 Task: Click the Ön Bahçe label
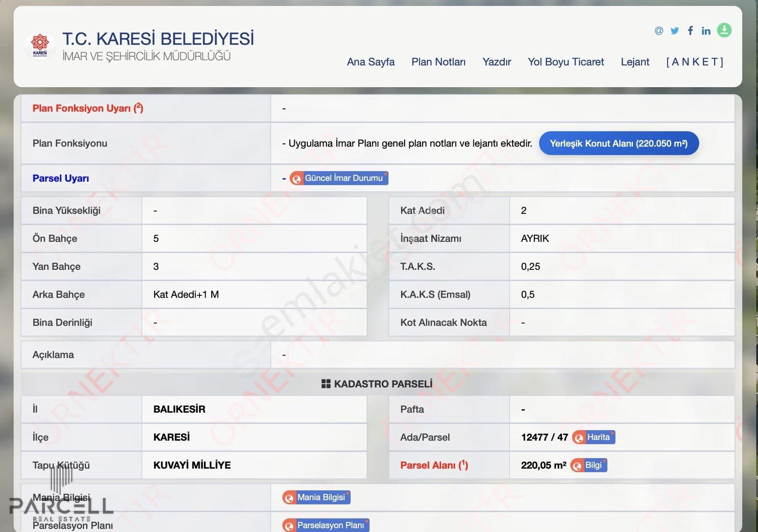pos(54,239)
